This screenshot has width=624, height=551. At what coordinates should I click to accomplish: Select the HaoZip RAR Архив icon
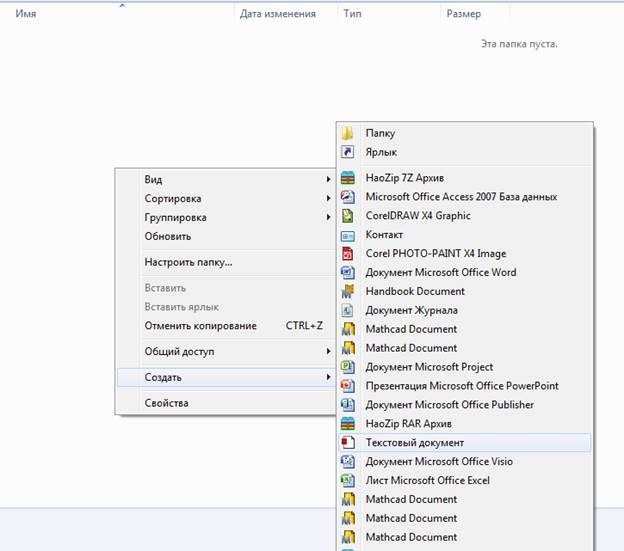pos(348,424)
